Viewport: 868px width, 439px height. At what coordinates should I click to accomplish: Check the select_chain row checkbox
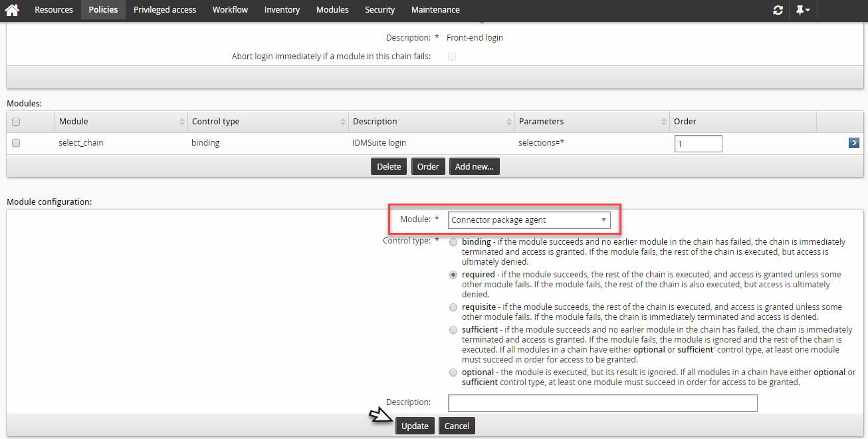tap(16, 143)
